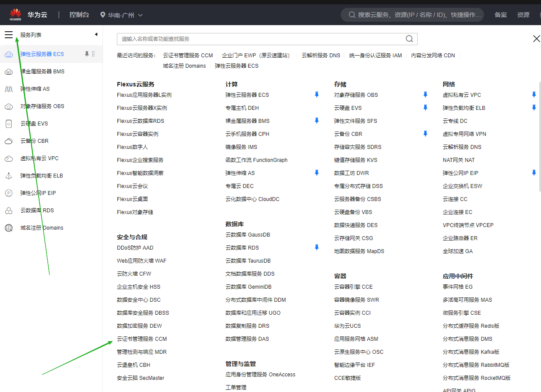This screenshot has height=392, width=541.
Task: Click the 弹性公网IP EIP sidebar icon
Action: 8,193
